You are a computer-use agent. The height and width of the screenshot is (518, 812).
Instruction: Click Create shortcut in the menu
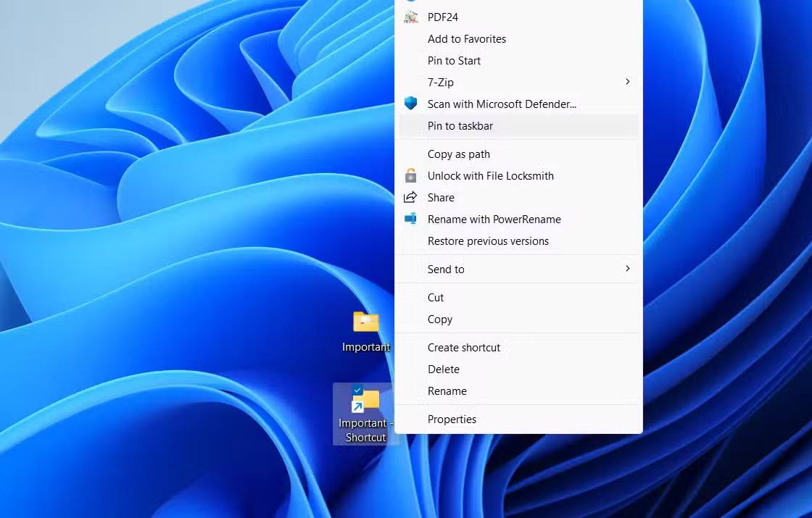pos(464,347)
